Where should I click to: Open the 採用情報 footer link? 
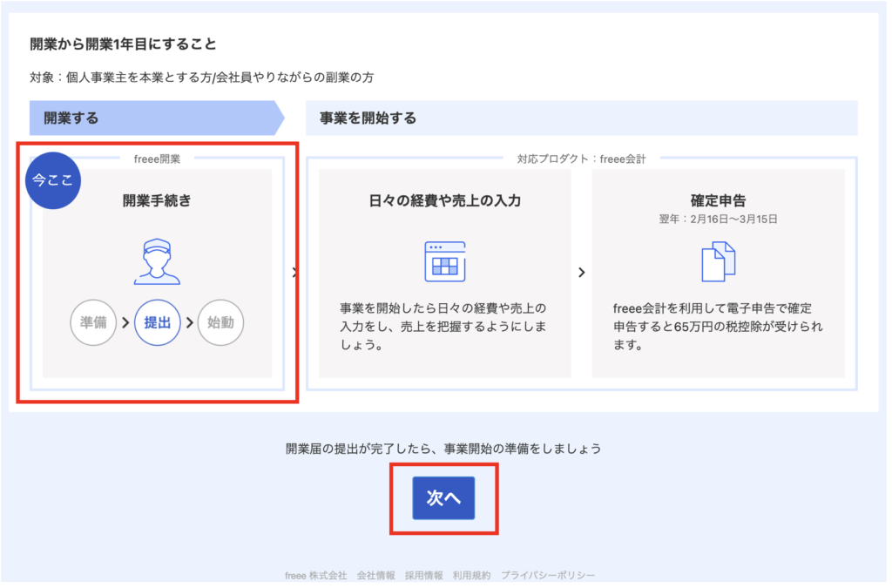point(423,576)
